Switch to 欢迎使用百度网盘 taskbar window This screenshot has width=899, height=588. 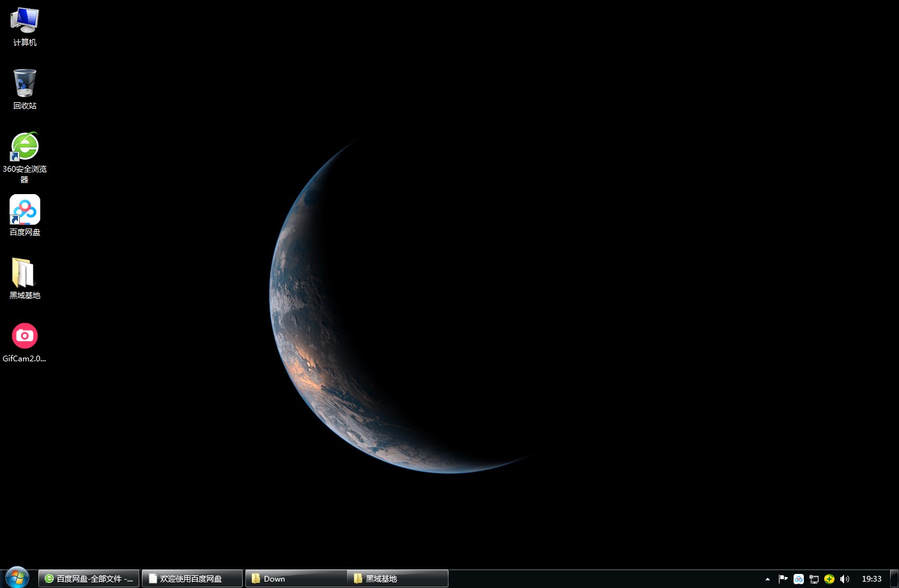point(192,578)
